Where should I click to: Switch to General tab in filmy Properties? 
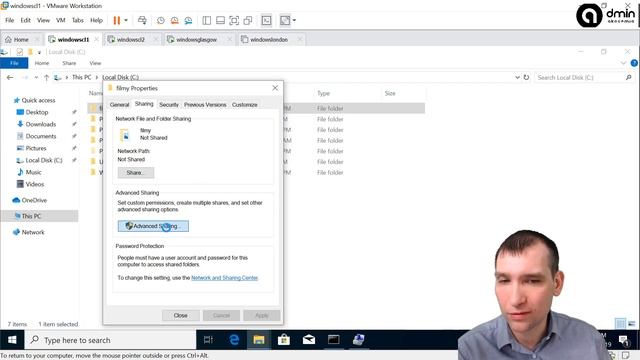pos(119,105)
